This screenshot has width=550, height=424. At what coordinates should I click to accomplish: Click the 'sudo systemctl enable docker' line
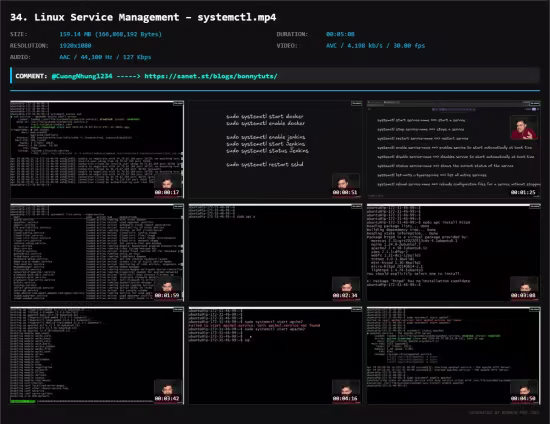pos(266,123)
